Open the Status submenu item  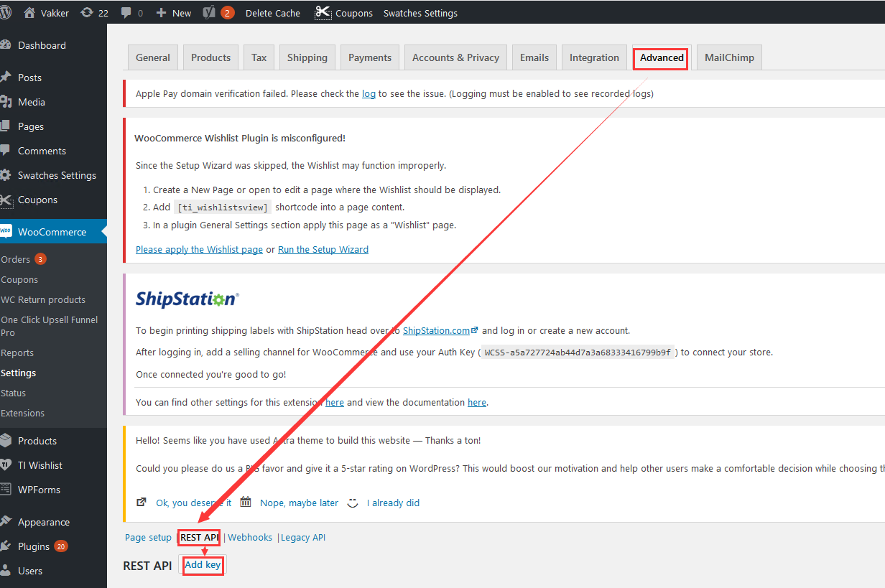point(14,393)
